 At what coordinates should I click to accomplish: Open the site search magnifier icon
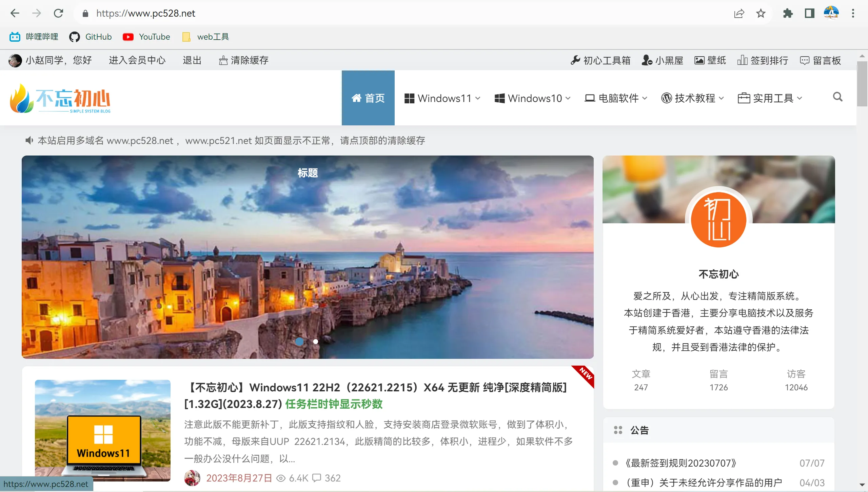[837, 97]
